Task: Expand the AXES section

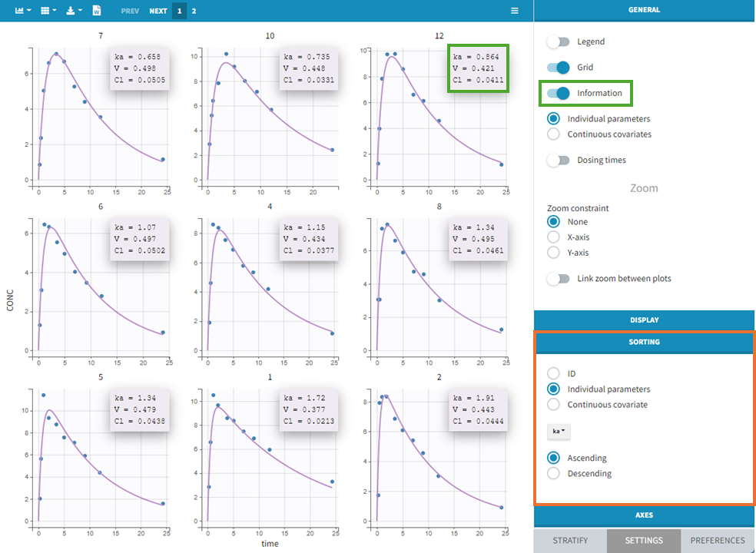Action: tap(644, 515)
